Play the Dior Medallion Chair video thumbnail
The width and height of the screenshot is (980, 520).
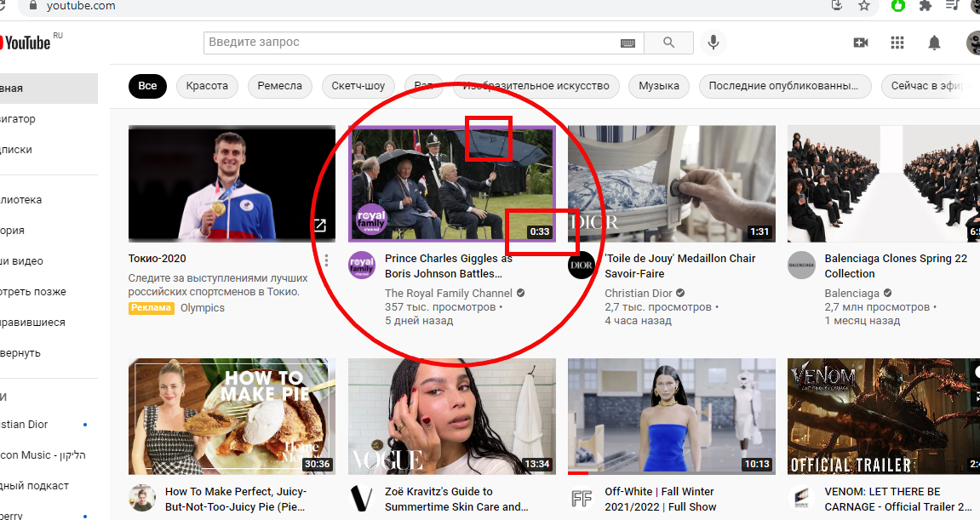672,184
